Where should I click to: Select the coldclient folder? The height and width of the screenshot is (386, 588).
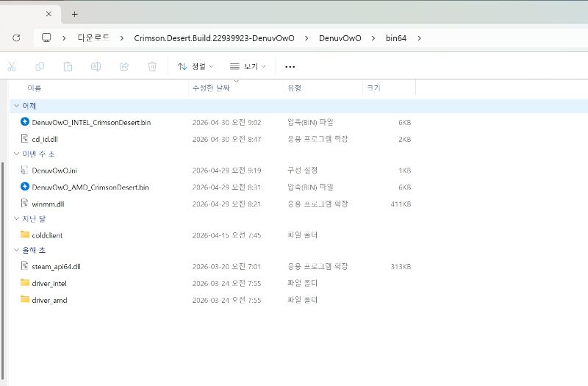[47, 235]
